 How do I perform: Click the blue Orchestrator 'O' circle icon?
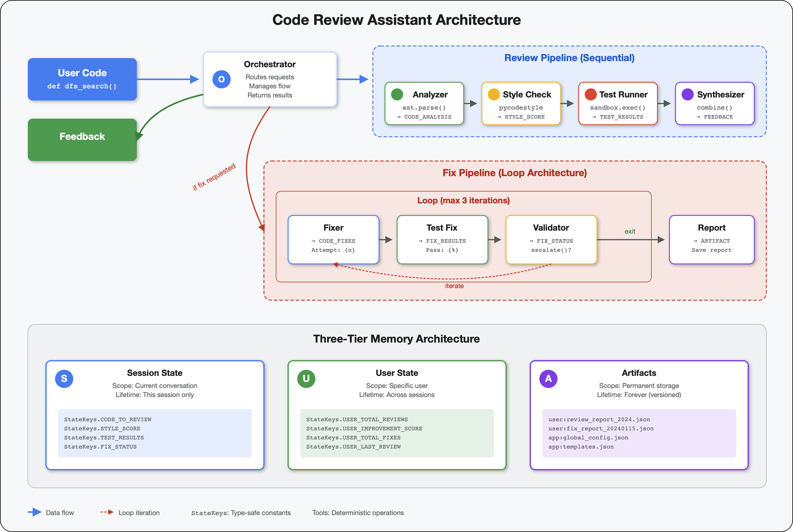point(221,79)
